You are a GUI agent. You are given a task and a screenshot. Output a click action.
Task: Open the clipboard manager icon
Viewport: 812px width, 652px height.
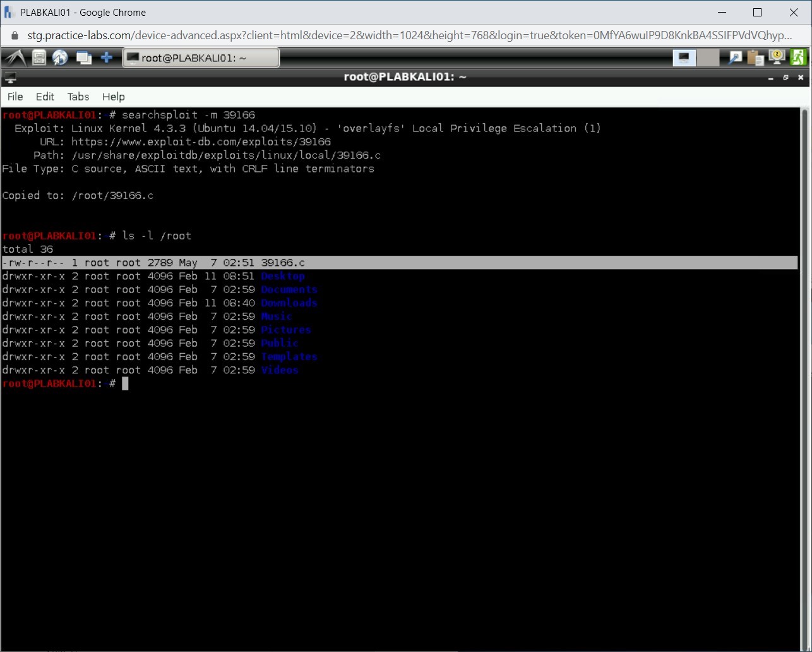pos(755,58)
